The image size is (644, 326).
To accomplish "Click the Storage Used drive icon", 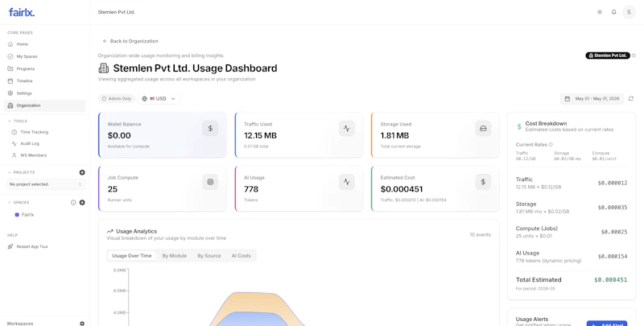I will click(483, 129).
